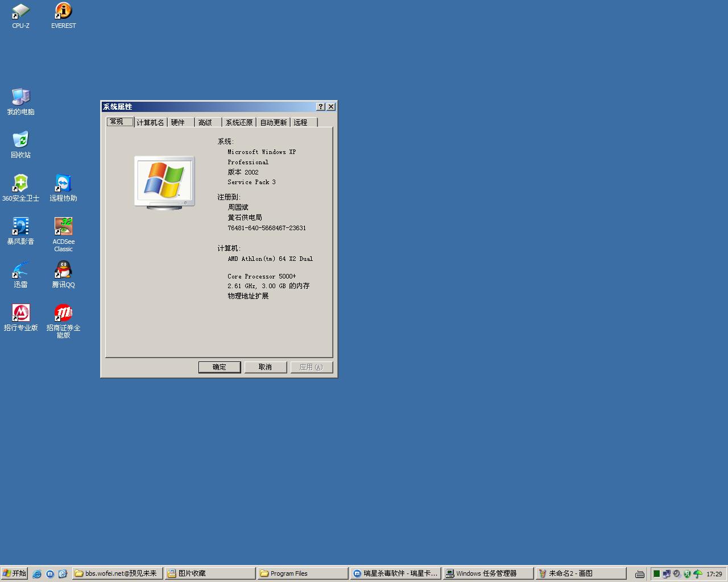728x582 pixels.
Task: Switch to the 计算机名 tab
Action: point(151,122)
